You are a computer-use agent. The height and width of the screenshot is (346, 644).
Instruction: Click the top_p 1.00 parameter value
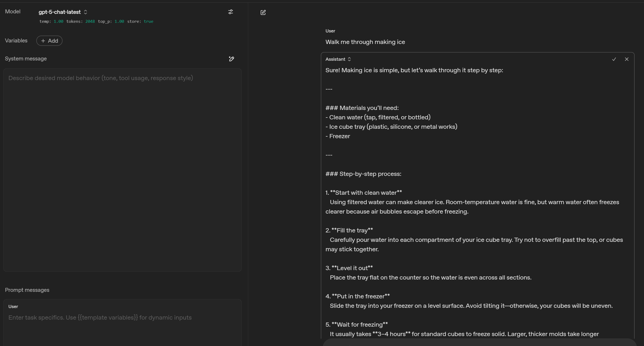click(x=119, y=21)
